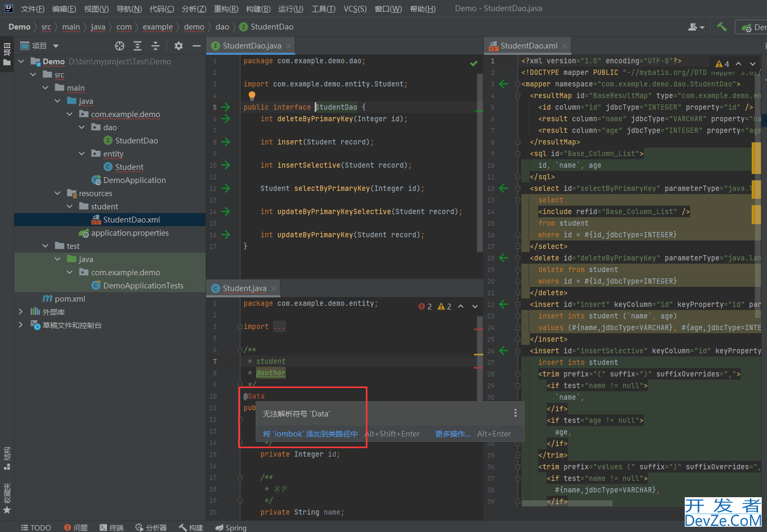Click link to add 'lombok' to classpath
The height and width of the screenshot is (532, 767).
pos(310,434)
